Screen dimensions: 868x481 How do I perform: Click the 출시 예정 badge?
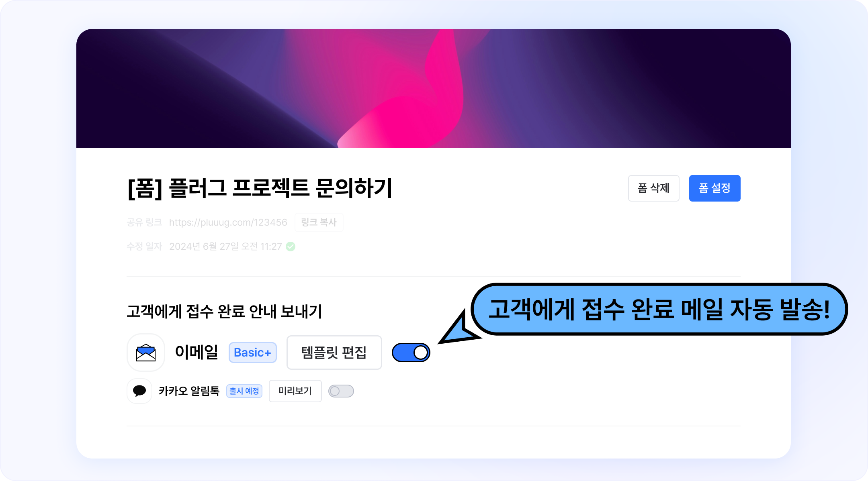pos(244,391)
